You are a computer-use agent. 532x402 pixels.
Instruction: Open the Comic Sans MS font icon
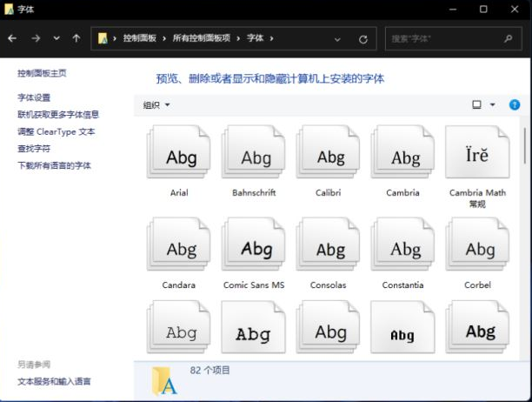(x=255, y=248)
